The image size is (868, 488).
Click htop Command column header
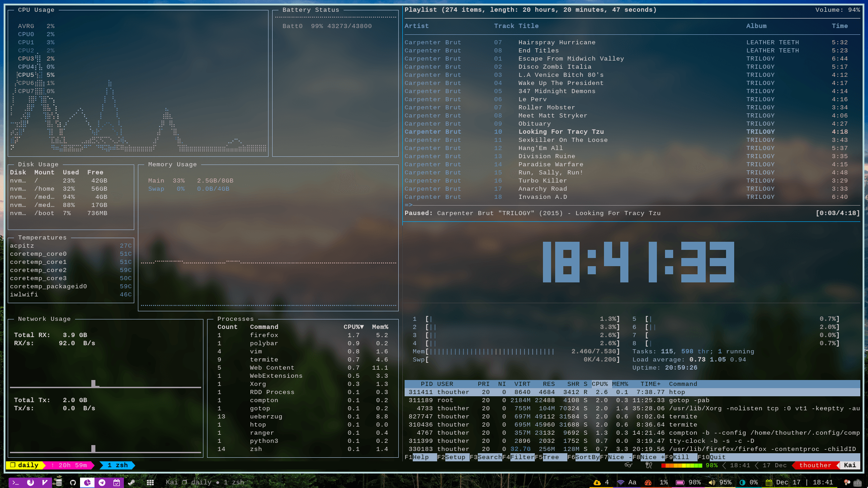pyautogui.click(x=683, y=384)
